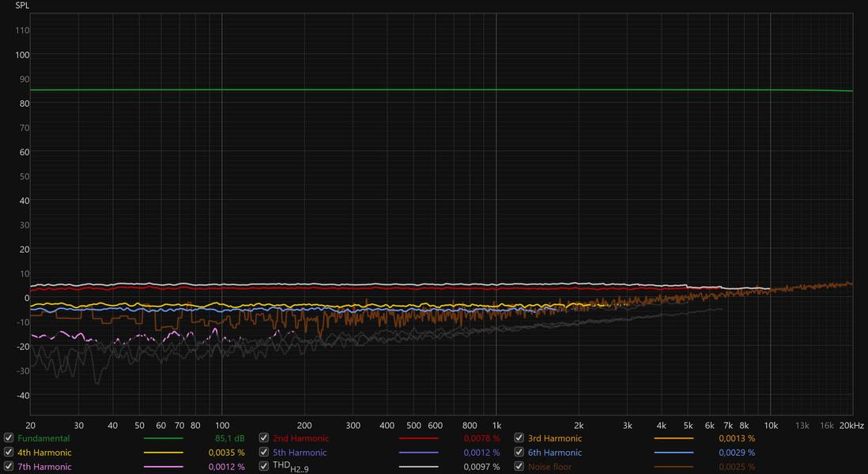This screenshot has width=868, height=474.
Task: Toggle the 7th Harmonic checkbox
Action: [9, 467]
